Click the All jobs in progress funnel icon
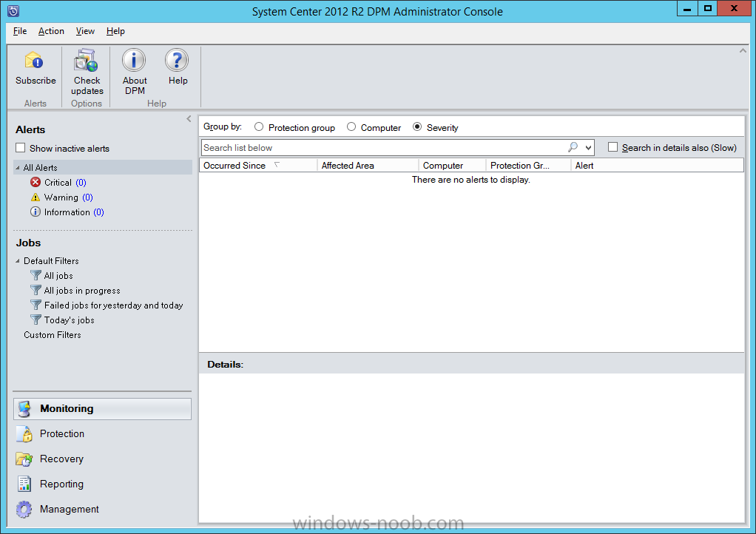 [x=36, y=290]
